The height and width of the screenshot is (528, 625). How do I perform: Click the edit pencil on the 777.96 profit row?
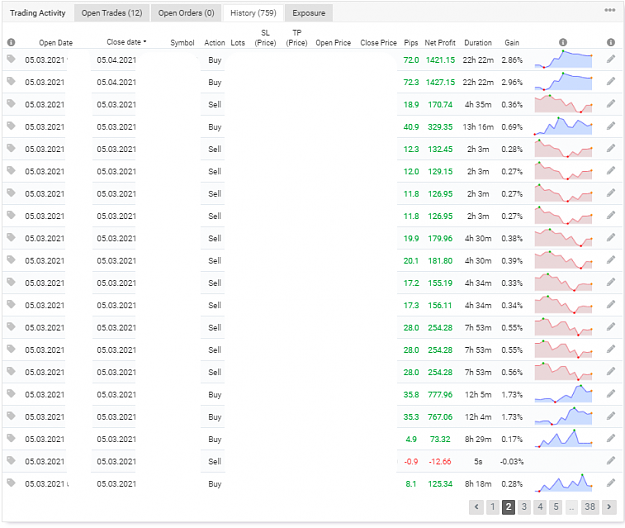pos(611,394)
